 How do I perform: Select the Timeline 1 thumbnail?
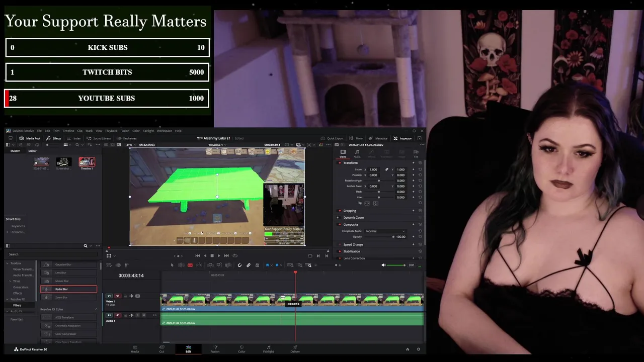[x=87, y=162]
